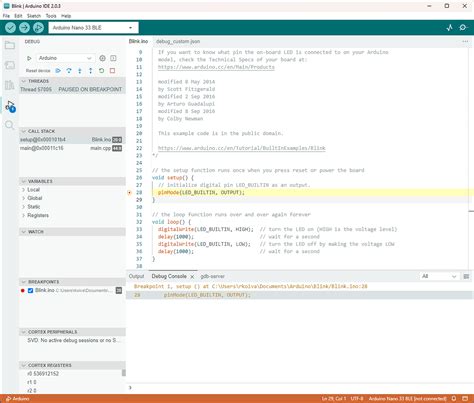
Task: Click the UTF-8 encoding status entry
Action: (357, 398)
